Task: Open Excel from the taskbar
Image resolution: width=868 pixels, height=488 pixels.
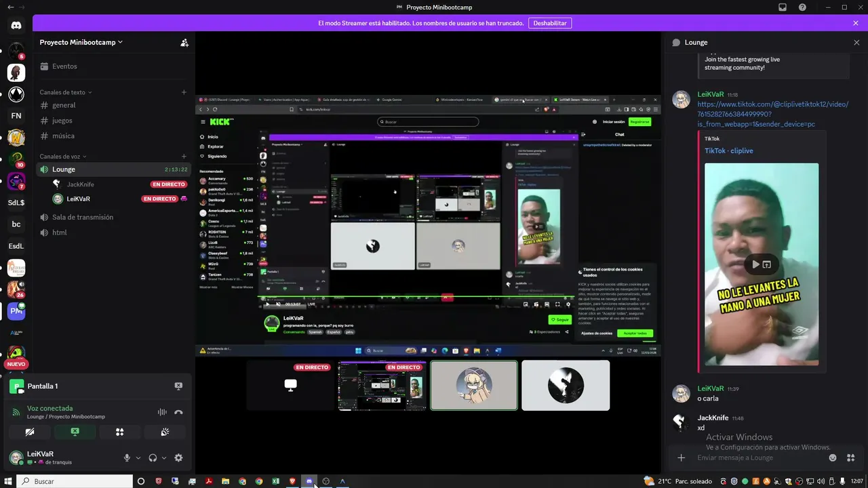Action: 275,481
